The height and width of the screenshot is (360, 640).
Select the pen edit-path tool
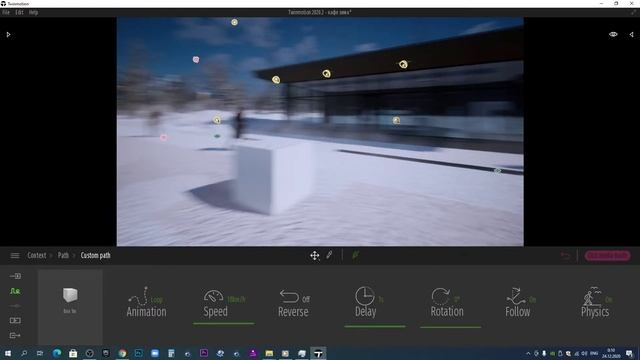point(329,255)
